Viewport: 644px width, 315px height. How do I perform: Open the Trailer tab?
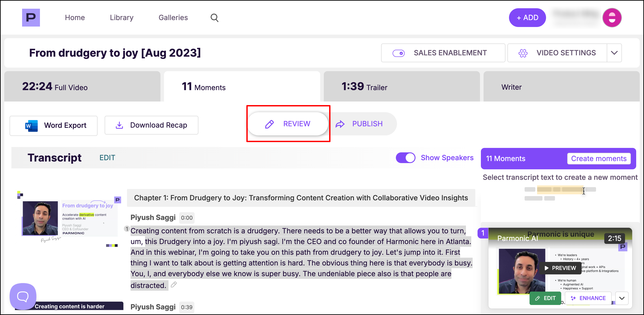(x=401, y=87)
